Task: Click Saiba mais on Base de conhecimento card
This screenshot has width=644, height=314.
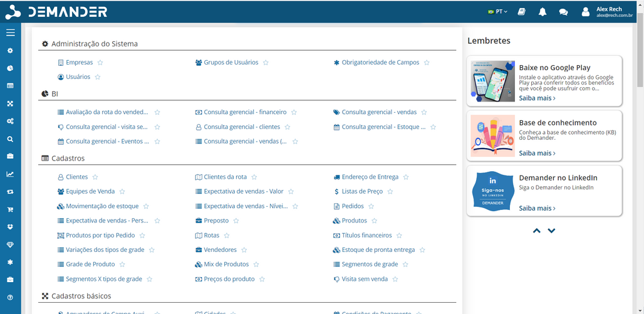Action: pyautogui.click(x=538, y=153)
